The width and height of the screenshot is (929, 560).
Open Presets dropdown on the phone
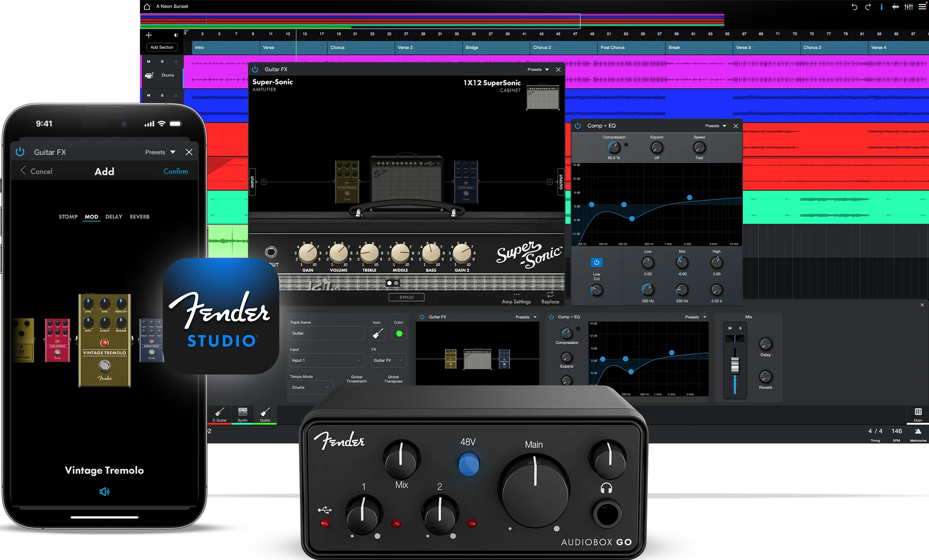tap(160, 152)
